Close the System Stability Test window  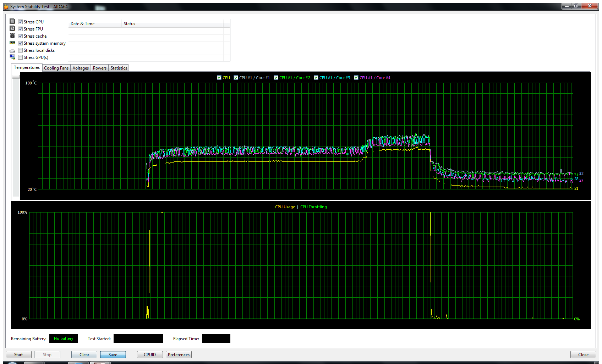click(583, 355)
